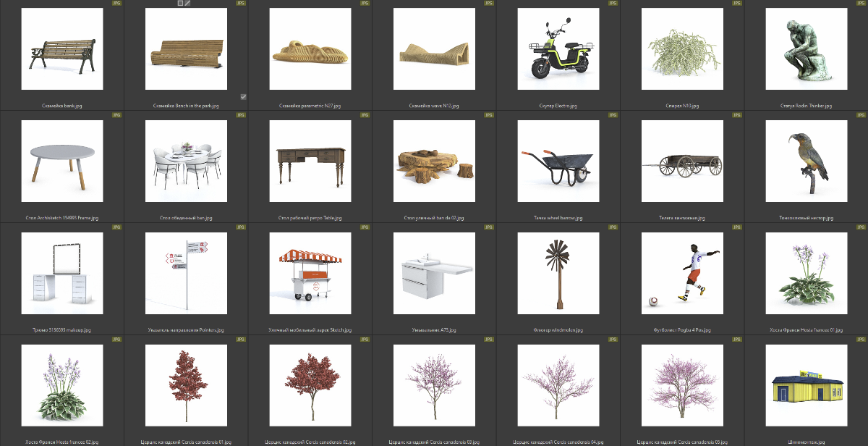Select the round Archisketch table thumbnail
The image size is (868, 446).
(x=62, y=161)
